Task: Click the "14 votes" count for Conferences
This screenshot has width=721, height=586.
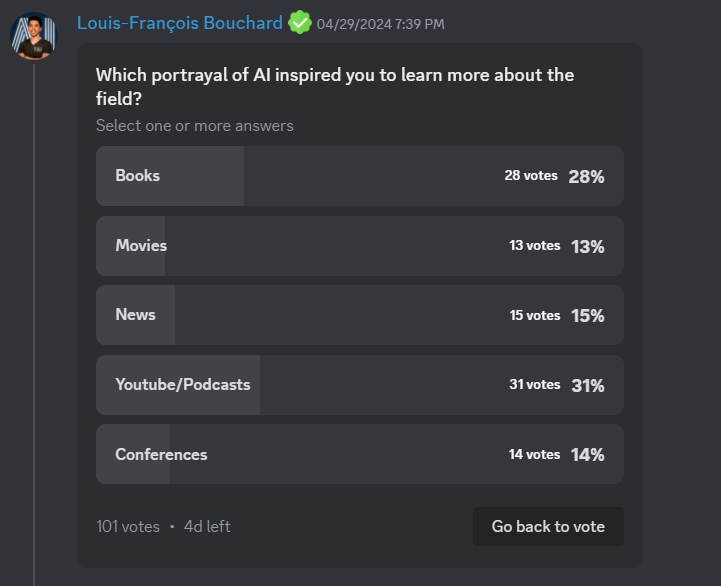Action: (534, 455)
